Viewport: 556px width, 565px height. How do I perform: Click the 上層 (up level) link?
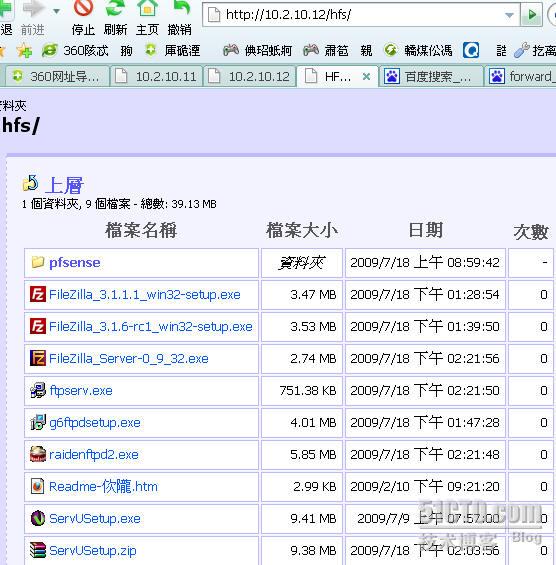(x=64, y=185)
